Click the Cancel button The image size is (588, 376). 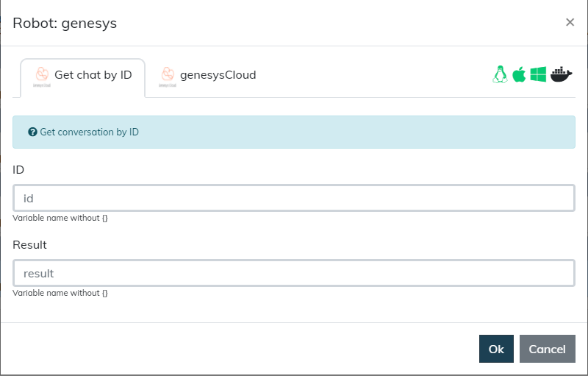[x=547, y=349]
